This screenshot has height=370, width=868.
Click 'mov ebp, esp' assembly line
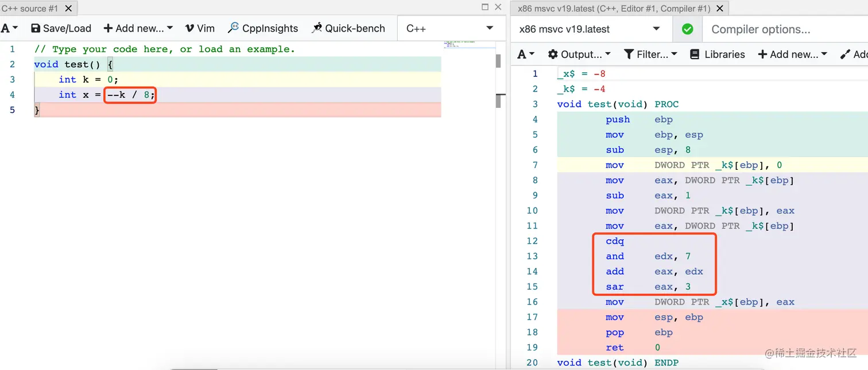tap(654, 135)
